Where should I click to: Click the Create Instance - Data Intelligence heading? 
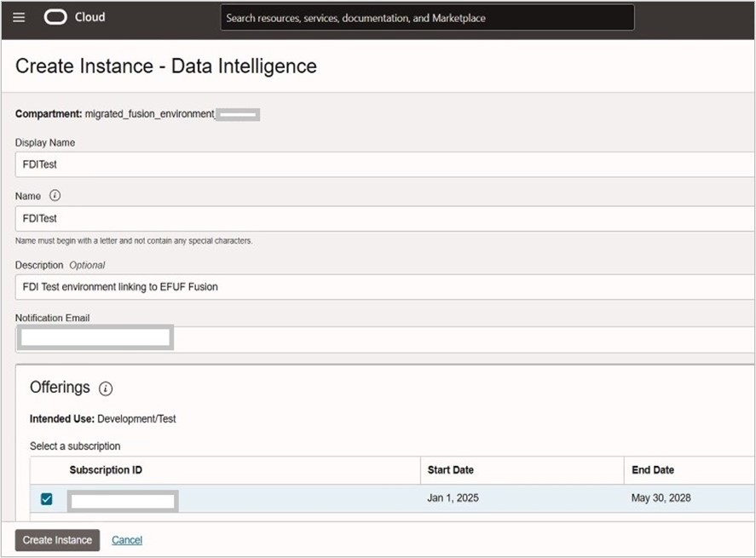[166, 66]
